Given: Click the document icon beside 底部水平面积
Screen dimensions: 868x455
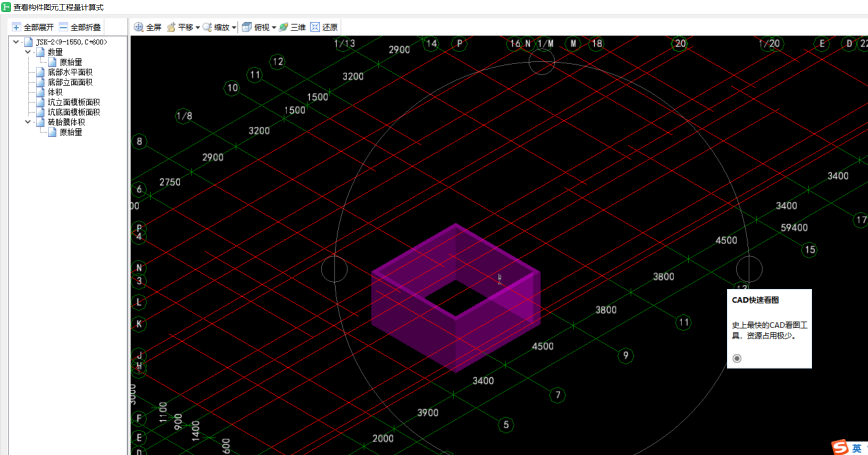Looking at the screenshot, I should coord(40,72).
